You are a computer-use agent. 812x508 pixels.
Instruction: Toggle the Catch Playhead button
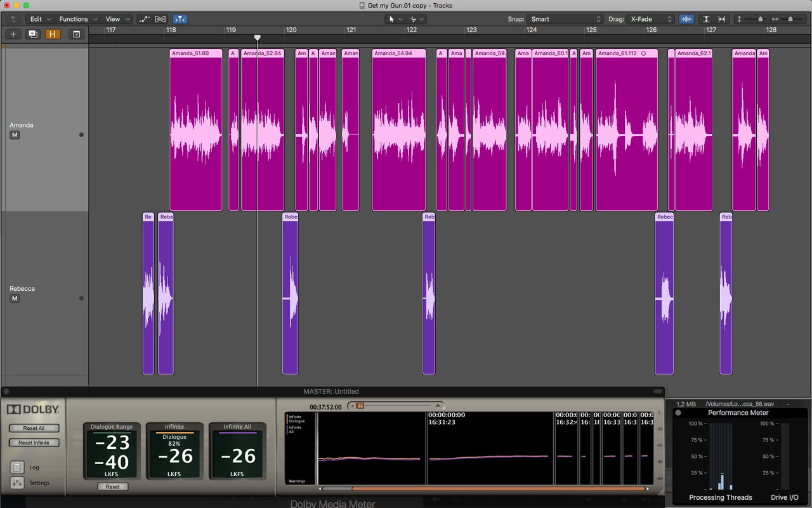pyautogui.click(x=180, y=19)
